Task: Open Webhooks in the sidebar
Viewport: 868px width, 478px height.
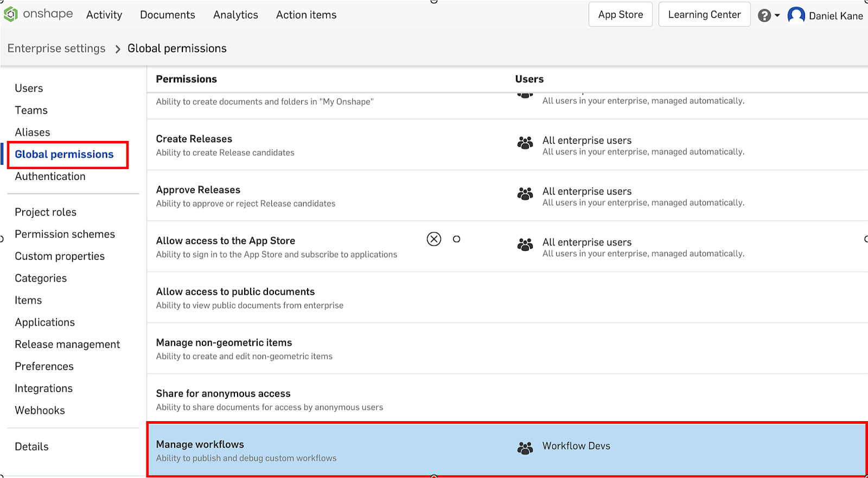Action: (x=40, y=411)
